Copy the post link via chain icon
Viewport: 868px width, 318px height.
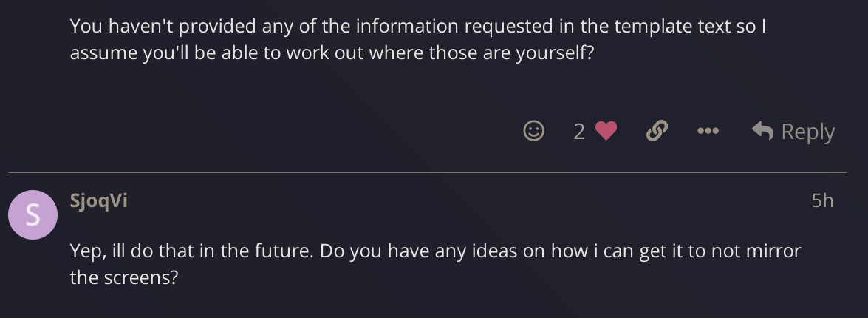tap(656, 131)
